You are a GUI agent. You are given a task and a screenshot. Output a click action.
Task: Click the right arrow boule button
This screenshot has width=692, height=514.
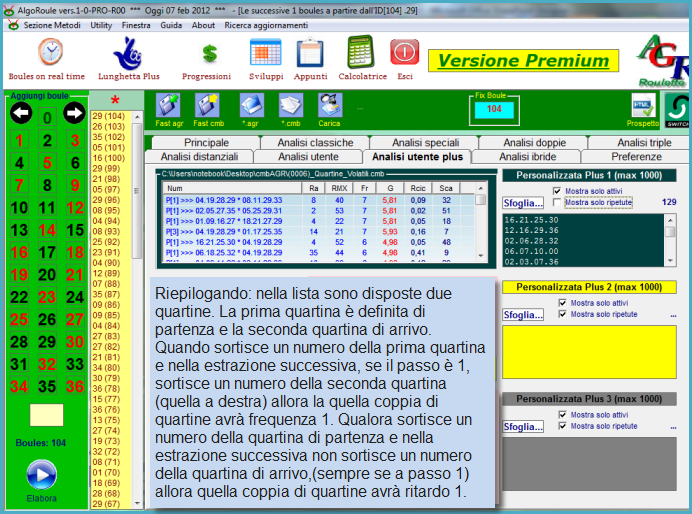pyautogui.click(x=74, y=113)
